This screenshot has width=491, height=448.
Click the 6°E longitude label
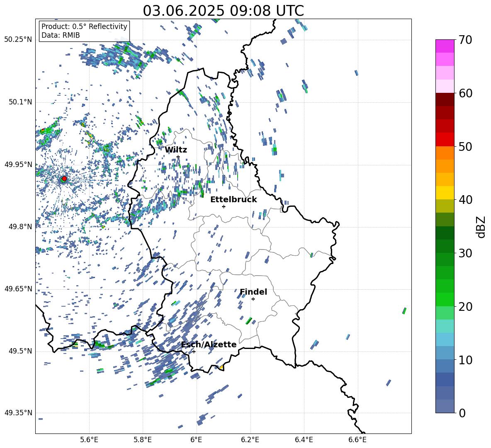pos(196,440)
